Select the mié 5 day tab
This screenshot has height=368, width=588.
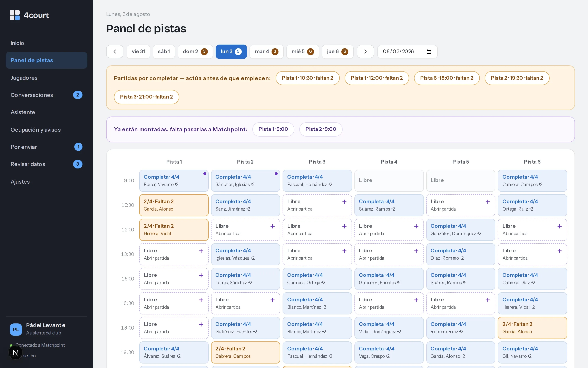click(x=303, y=52)
